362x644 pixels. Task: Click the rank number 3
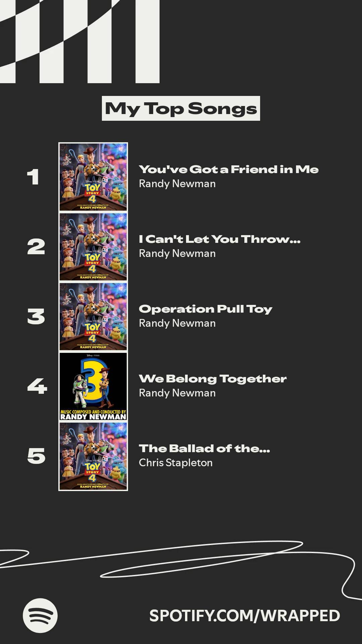(36, 316)
